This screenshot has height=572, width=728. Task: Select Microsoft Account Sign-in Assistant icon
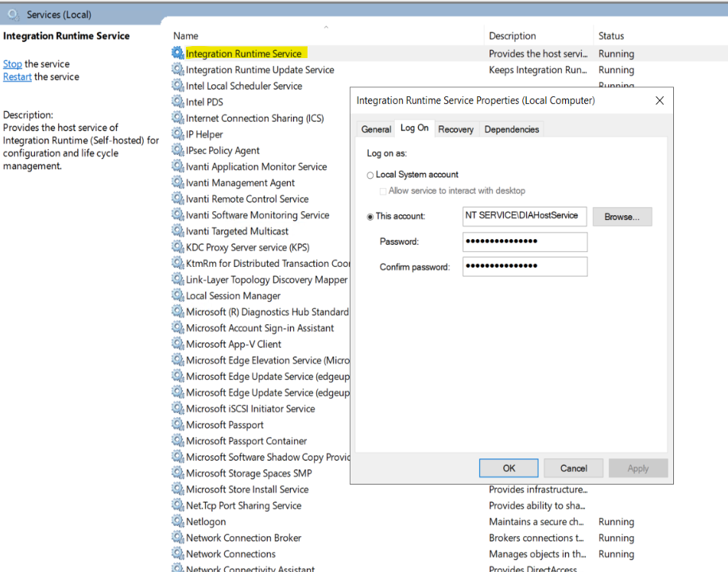pyautogui.click(x=178, y=327)
